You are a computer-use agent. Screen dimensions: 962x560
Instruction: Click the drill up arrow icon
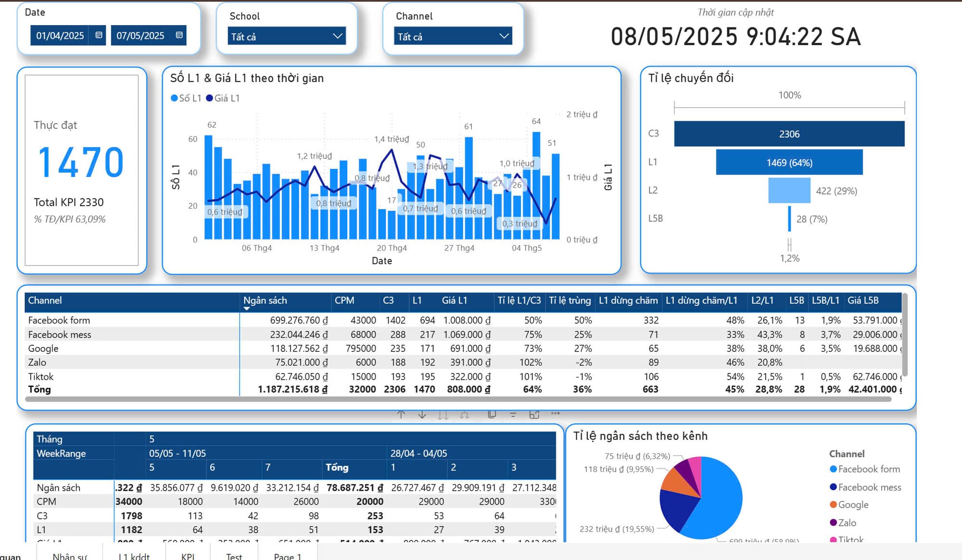tap(401, 414)
